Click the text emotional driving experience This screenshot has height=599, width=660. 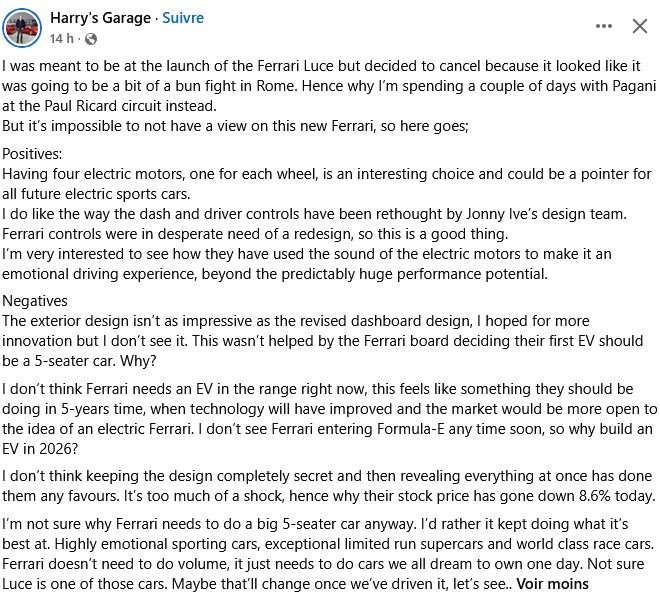(x=99, y=274)
